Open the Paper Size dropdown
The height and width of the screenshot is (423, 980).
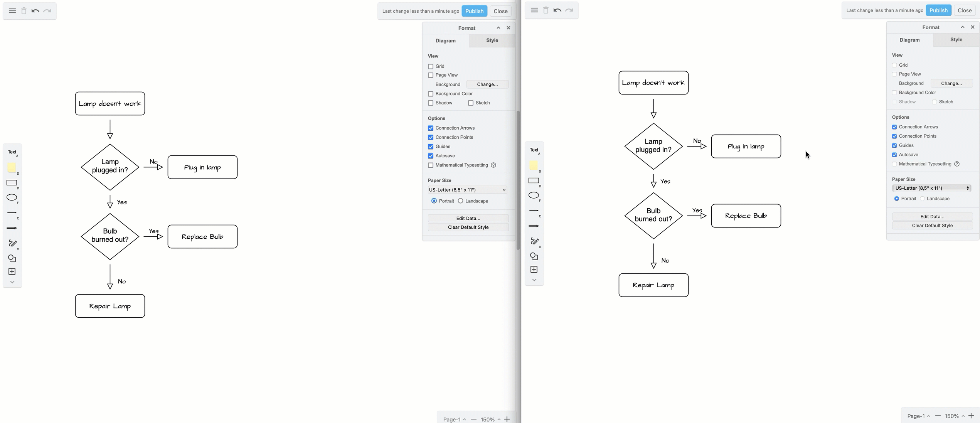[x=468, y=190]
